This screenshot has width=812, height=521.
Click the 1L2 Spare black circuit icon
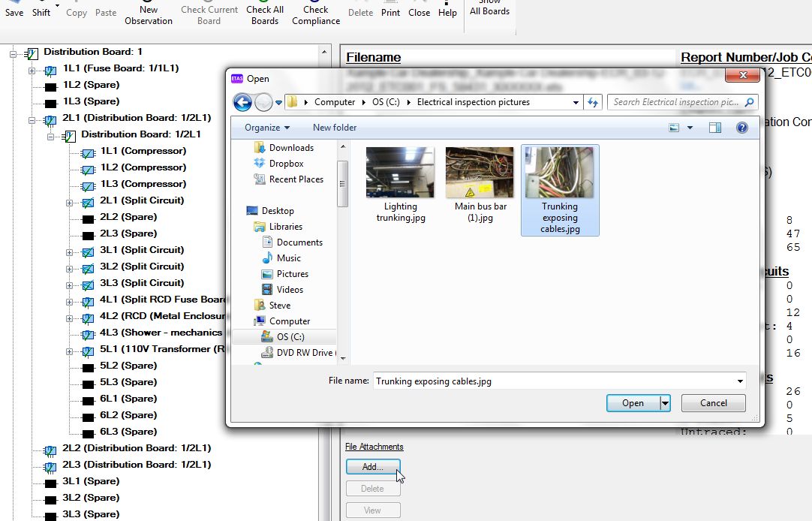pos(50,87)
